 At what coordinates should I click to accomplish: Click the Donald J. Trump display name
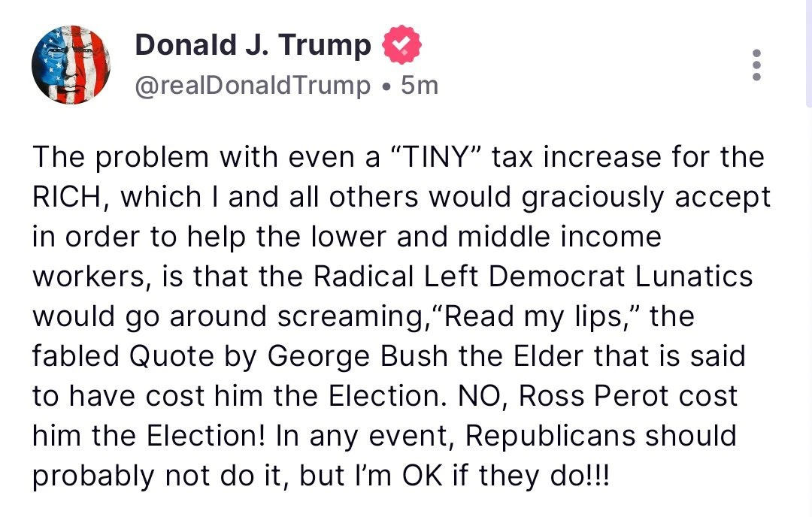[x=253, y=47]
